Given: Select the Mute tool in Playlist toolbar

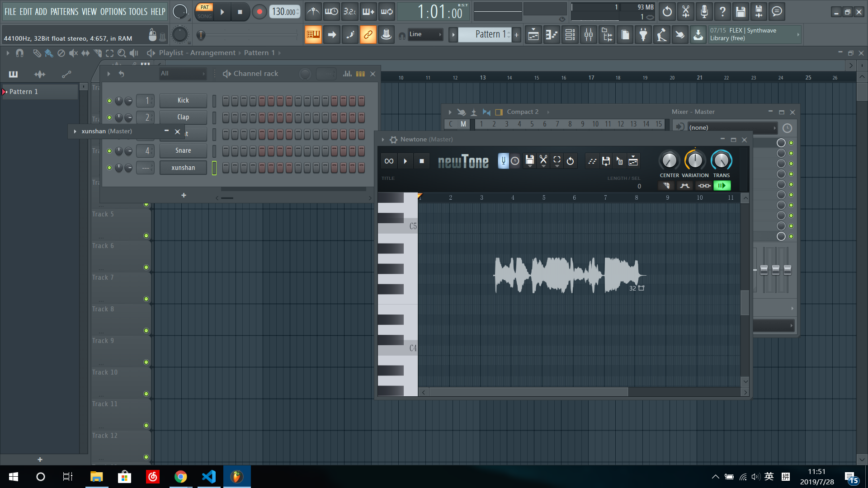Looking at the screenshot, I should point(73,53).
